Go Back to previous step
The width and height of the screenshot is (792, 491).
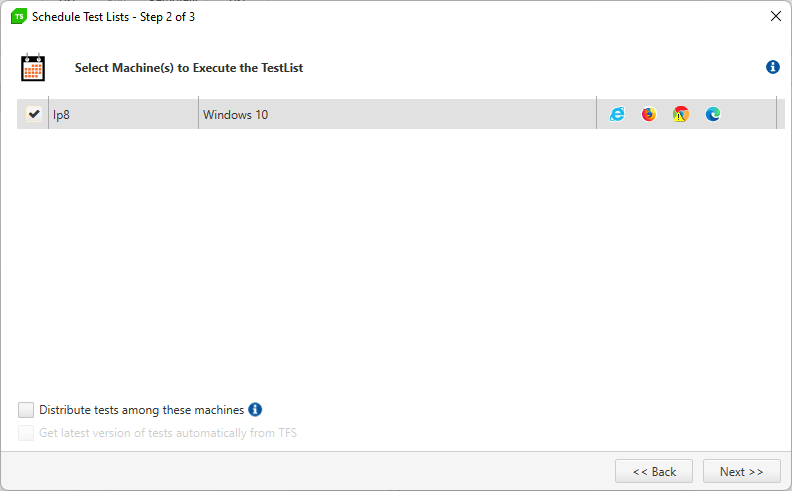click(x=654, y=471)
